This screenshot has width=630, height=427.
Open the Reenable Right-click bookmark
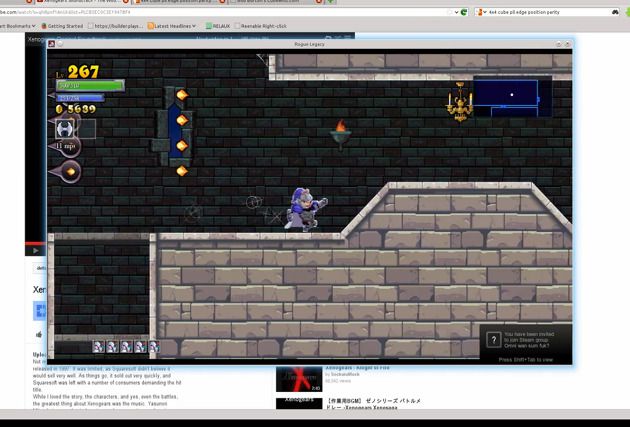260,26
